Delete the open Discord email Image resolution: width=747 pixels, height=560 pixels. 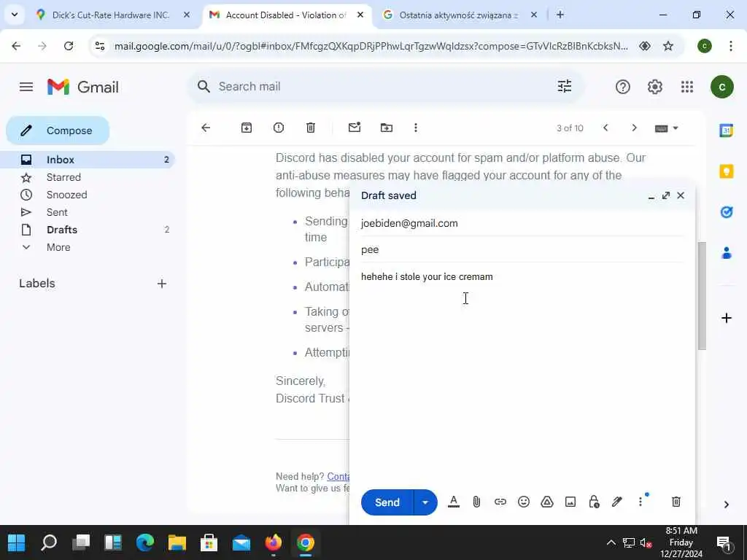pos(311,128)
